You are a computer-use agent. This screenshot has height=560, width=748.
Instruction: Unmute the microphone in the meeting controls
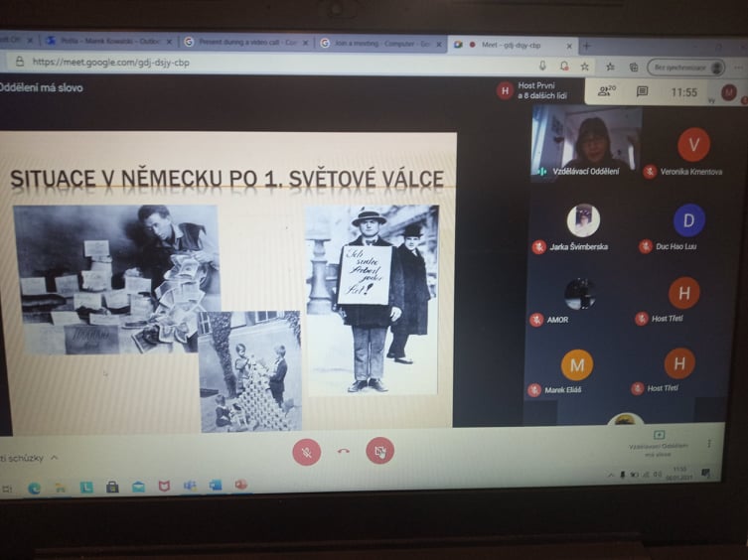pyautogui.click(x=307, y=451)
